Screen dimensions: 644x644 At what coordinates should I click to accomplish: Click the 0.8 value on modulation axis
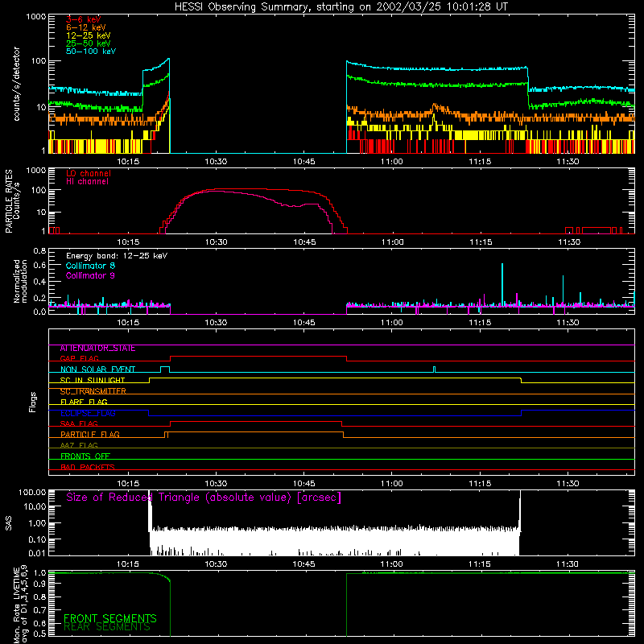[x=39, y=250]
